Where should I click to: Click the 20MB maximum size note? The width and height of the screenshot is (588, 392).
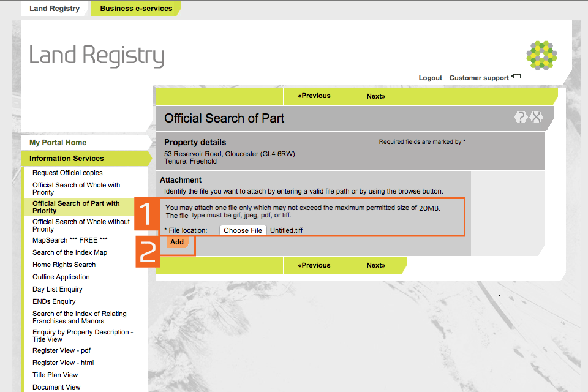click(303, 208)
